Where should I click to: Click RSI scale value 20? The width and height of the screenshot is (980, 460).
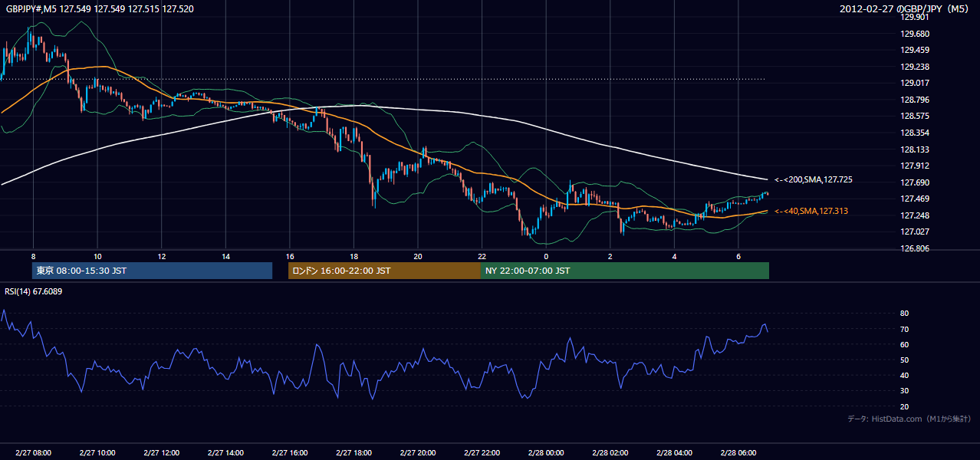click(x=905, y=406)
